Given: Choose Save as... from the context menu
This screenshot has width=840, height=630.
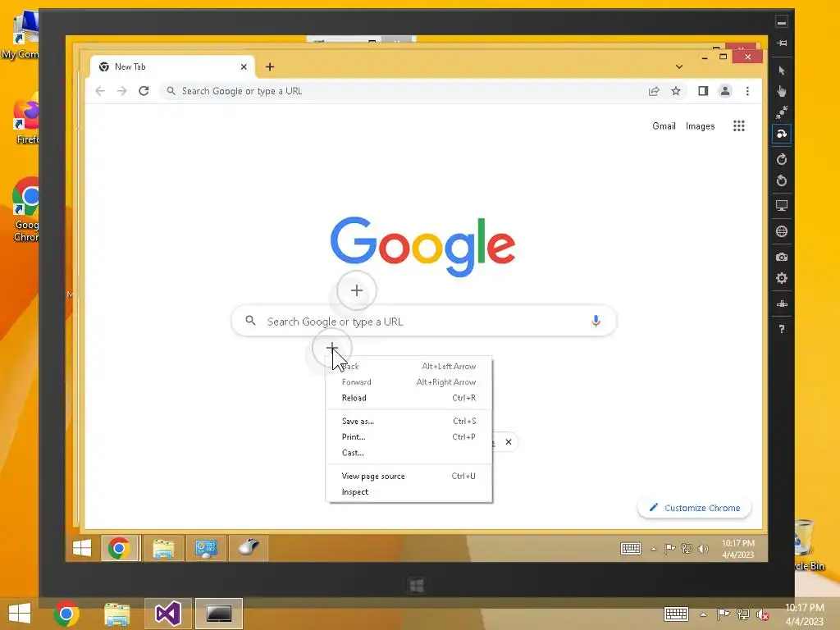Looking at the screenshot, I should pyautogui.click(x=409, y=421).
